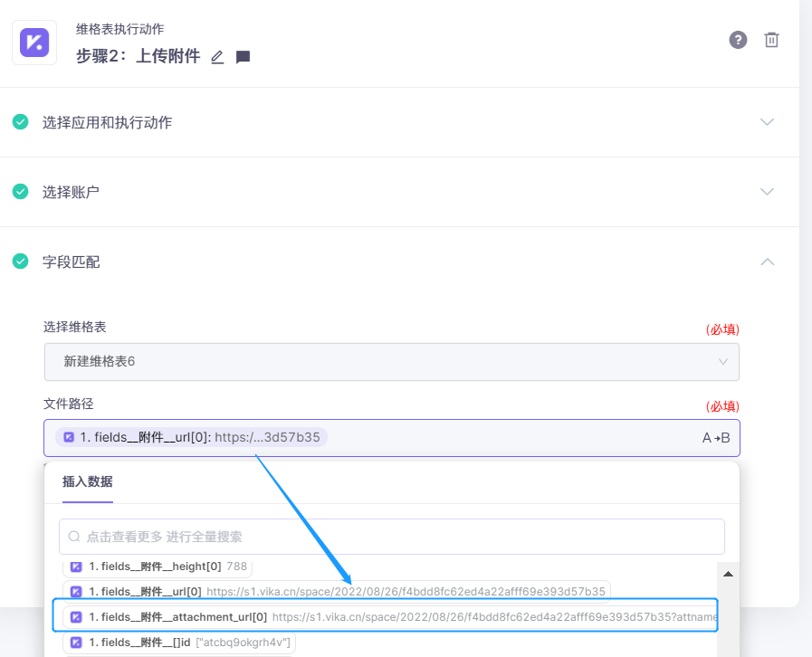Select fields__附件__[]id data option
The width and height of the screenshot is (812, 657).
179,642
